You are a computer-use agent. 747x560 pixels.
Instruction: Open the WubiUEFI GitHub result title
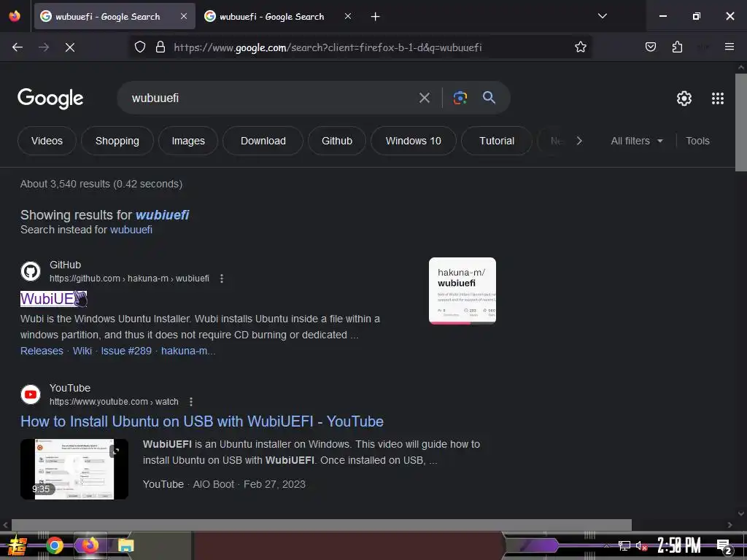pyautogui.click(x=53, y=298)
